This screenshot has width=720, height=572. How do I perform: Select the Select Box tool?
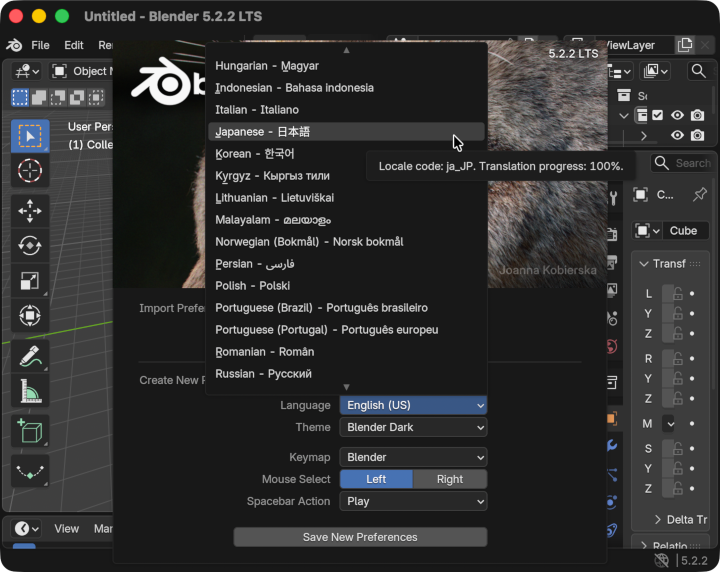(30, 136)
